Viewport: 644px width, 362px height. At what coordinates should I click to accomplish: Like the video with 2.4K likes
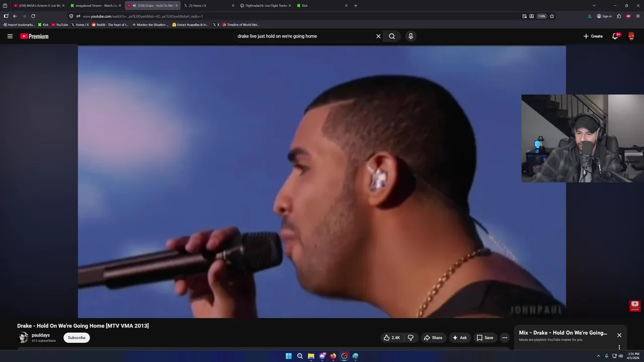click(391, 338)
